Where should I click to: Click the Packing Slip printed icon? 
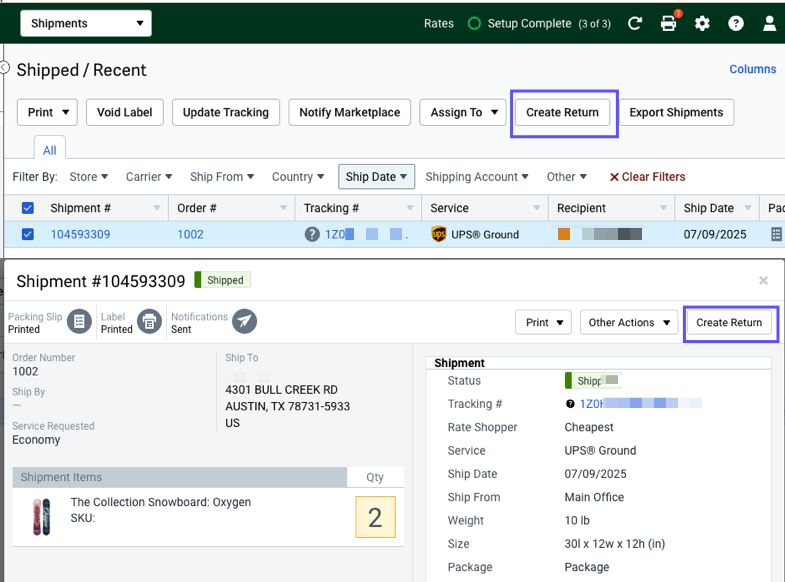79,322
